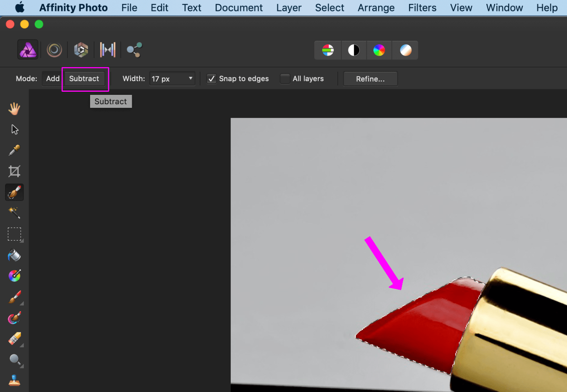
Task: Select the Move tool arrow
Action: click(14, 130)
